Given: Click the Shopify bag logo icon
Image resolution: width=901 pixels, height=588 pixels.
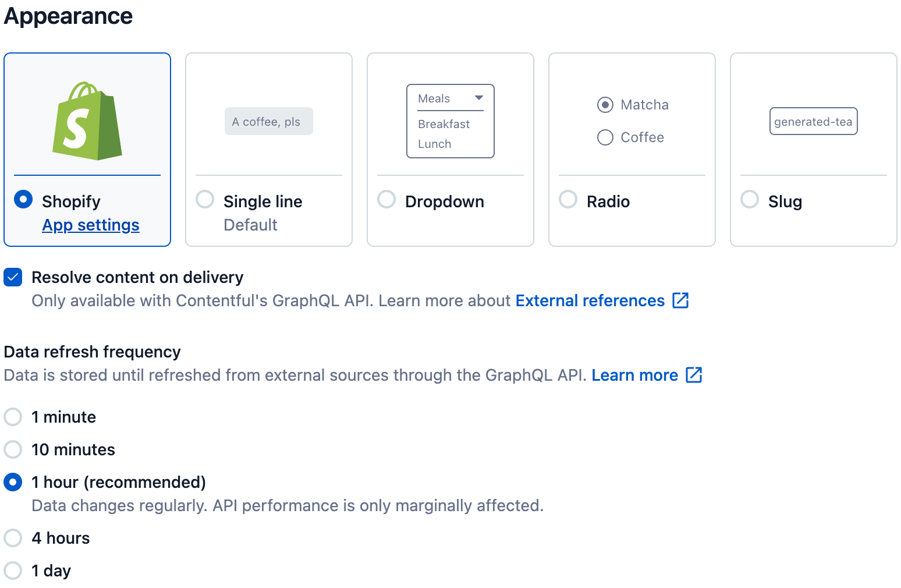Looking at the screenshot, I should (87, 121).
